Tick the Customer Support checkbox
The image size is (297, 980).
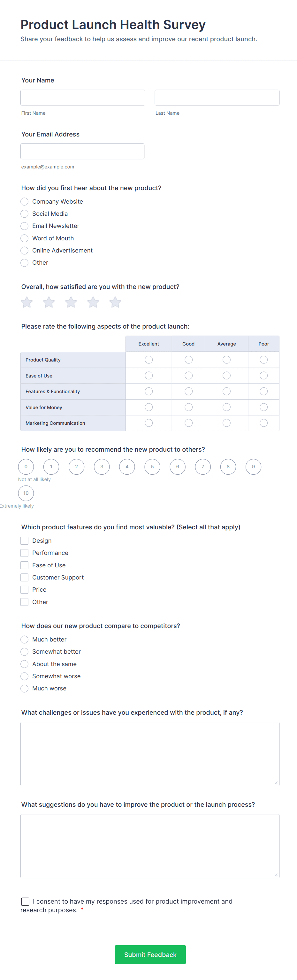(x=24, y=578)
